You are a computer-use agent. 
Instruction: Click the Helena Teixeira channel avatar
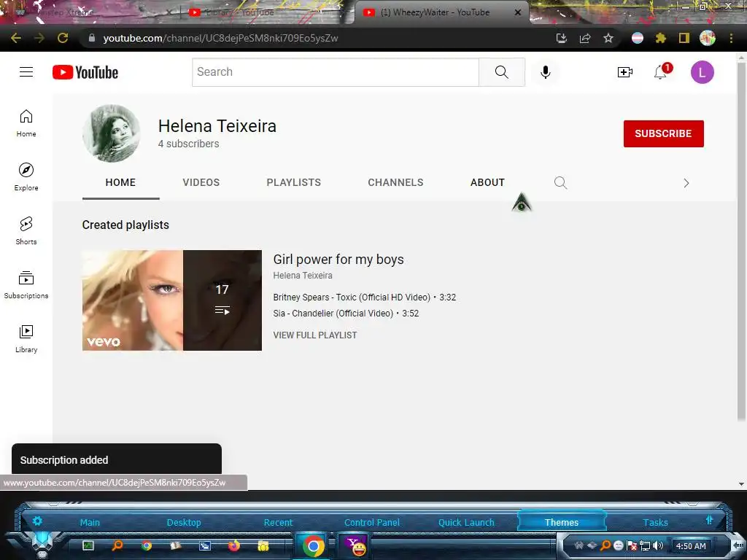112,133
